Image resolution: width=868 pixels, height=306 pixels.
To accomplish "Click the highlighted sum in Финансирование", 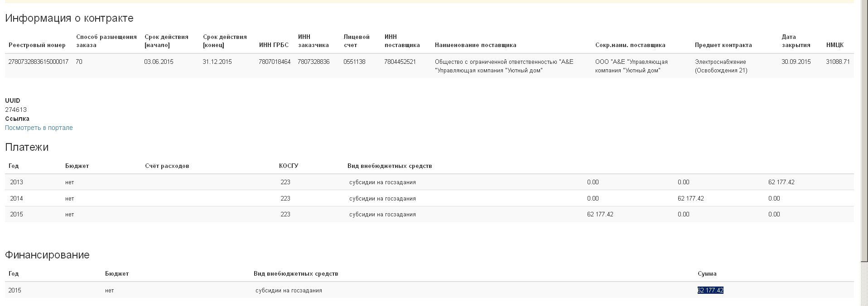I will click(x=710, y=290).
